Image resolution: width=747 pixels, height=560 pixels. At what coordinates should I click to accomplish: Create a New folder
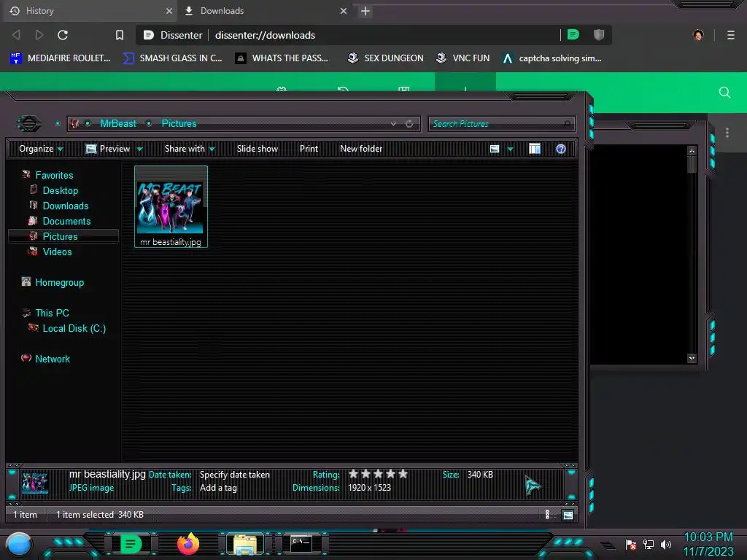point(361,149)
